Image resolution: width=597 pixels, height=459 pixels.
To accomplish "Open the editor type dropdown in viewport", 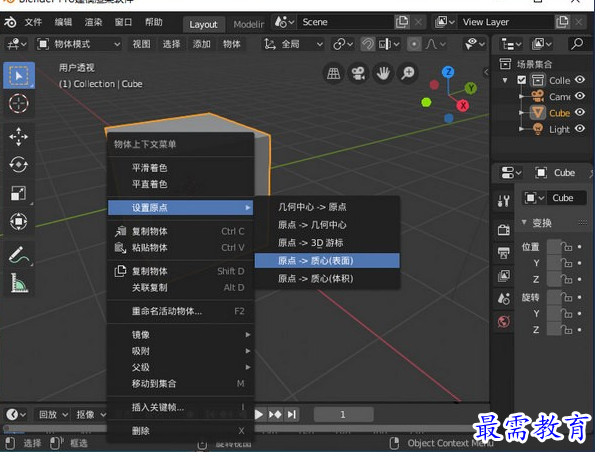I will (x=16, y=44).
